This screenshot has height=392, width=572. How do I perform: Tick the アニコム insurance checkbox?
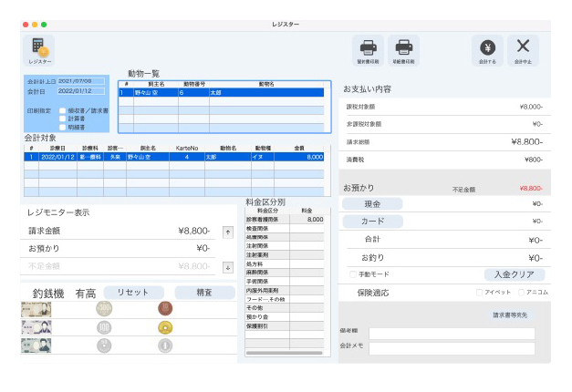point(521,292)
